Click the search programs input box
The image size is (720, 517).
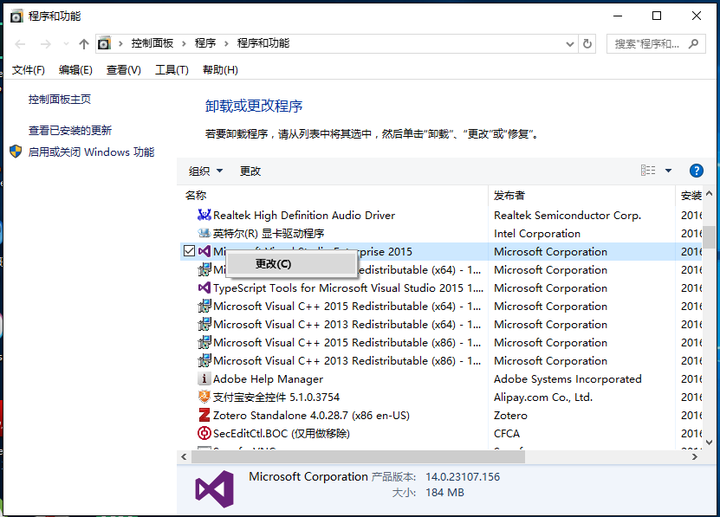(x=648, y=44)
